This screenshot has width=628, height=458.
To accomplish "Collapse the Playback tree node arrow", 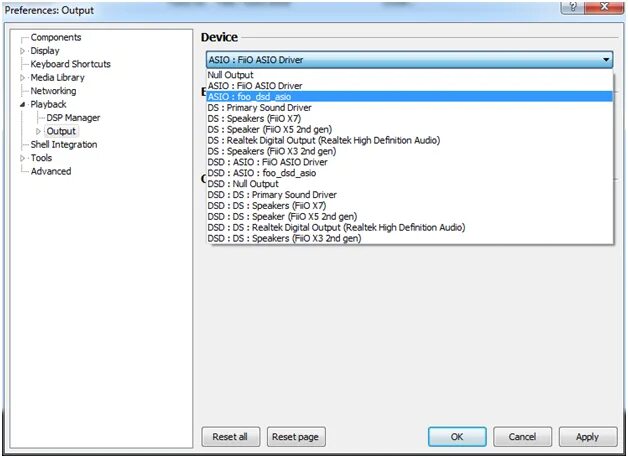I will (x=22, y=104).
